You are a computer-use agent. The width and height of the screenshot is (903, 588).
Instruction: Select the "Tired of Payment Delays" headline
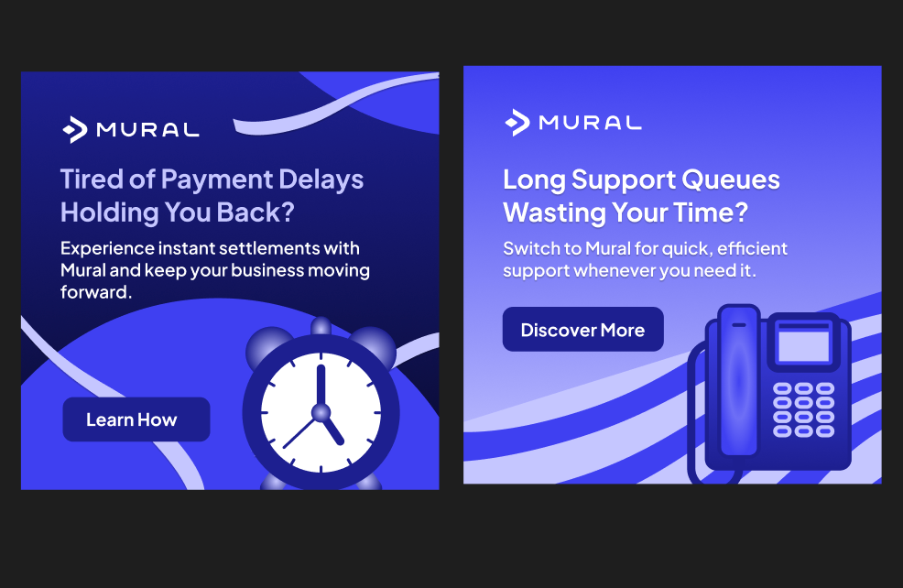(212, 180)
